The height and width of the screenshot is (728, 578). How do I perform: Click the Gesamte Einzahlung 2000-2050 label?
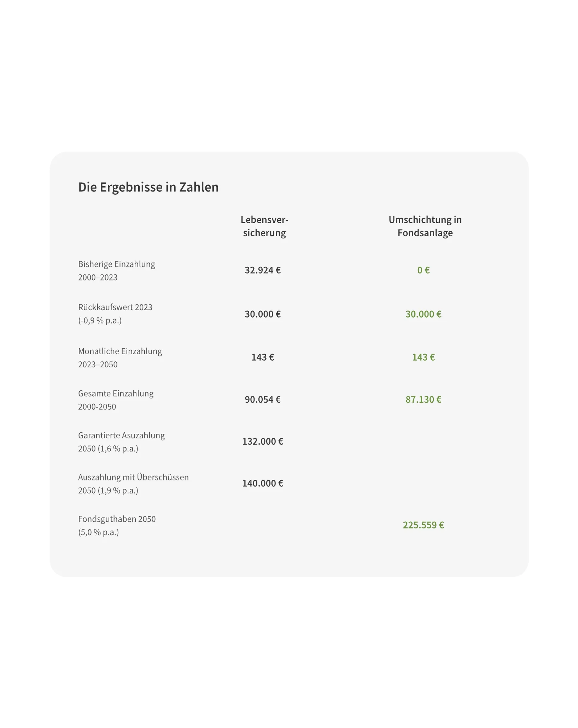pos(116,400)
